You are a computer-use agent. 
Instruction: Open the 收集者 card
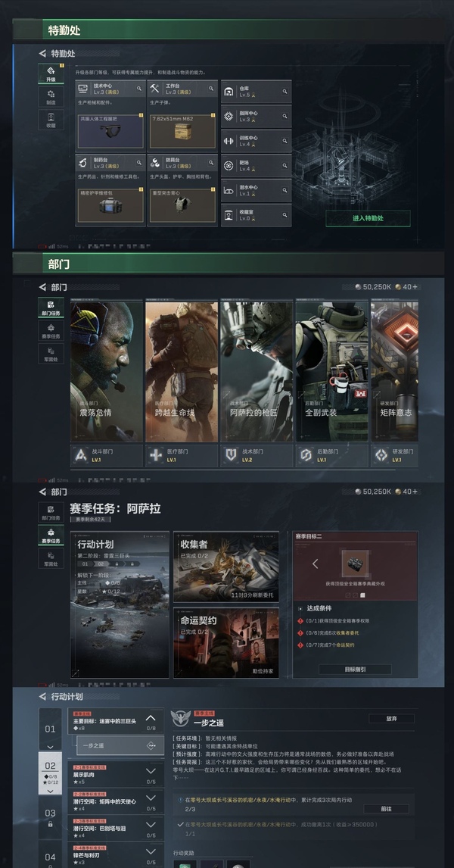pos(226,567)
